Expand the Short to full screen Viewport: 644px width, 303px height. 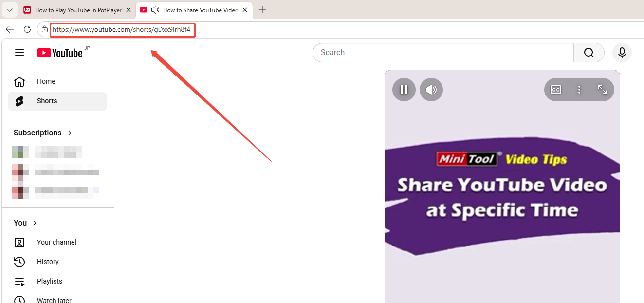click(x=603, y=90)
